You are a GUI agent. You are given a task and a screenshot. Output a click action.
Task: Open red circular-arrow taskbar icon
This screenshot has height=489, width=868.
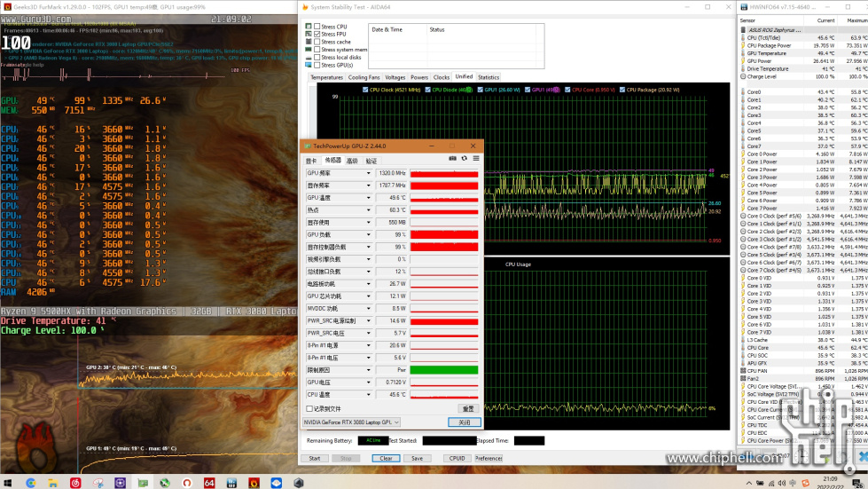187,483
